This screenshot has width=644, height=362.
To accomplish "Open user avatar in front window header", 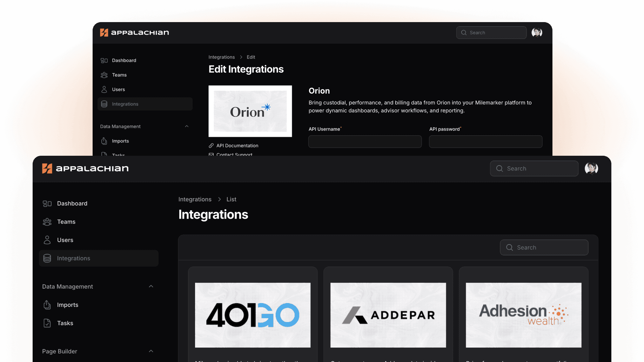I will tap(591, 168).
